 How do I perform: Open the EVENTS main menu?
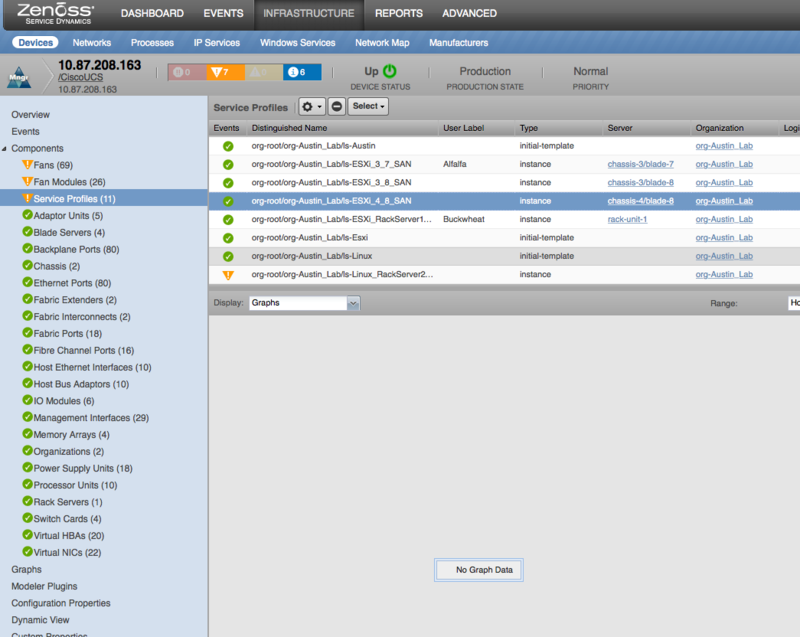tap(223, 14)
